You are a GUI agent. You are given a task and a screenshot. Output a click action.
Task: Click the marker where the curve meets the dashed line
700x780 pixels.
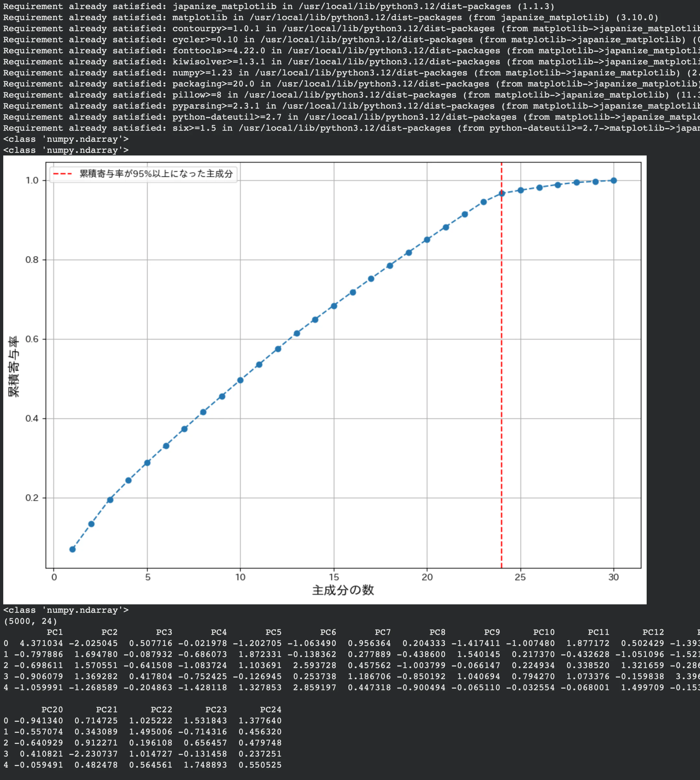[502, 194]
